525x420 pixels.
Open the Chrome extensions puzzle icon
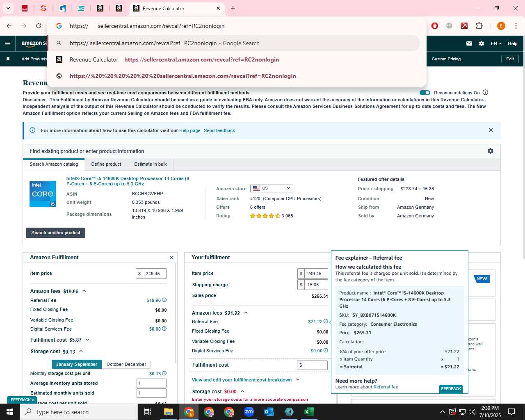pos(479,26)
